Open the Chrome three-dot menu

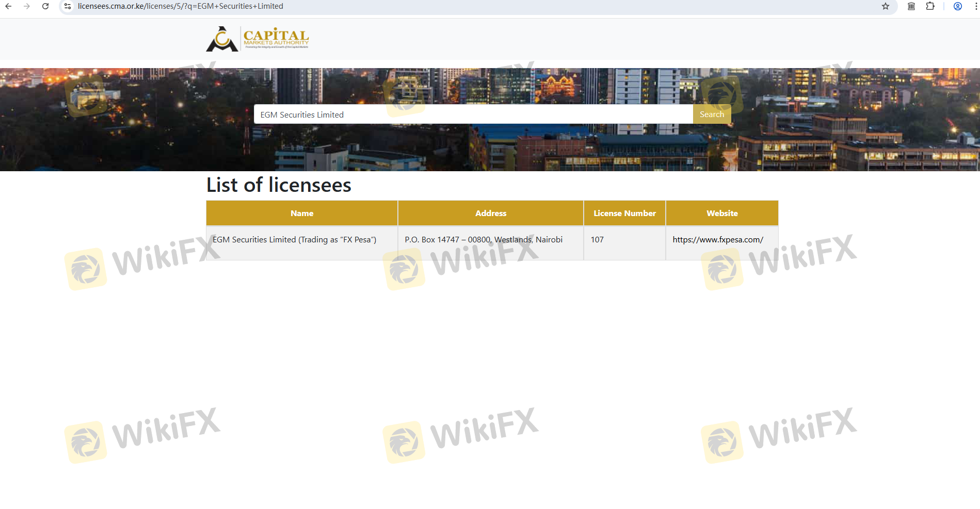(975, 6)
